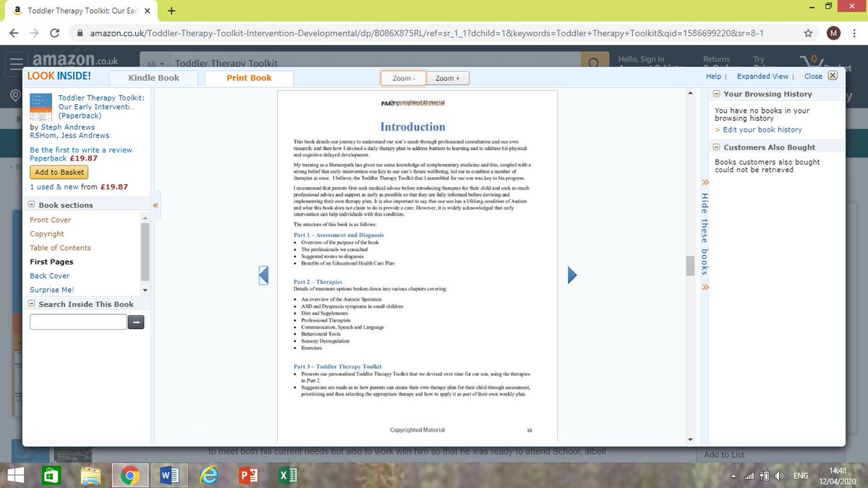Go to Table of Contents section
The width and height of the screenshot is (868, 488).
[60, 247]
